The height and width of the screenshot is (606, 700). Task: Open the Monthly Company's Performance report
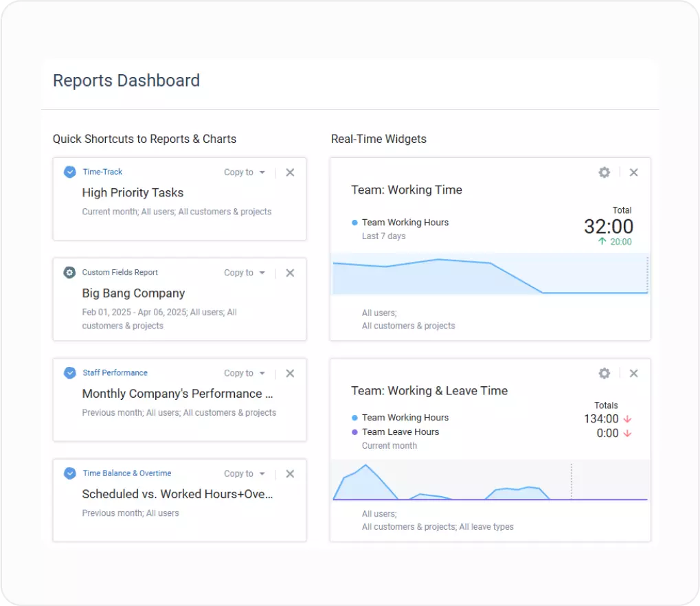[x=177, y=394]
